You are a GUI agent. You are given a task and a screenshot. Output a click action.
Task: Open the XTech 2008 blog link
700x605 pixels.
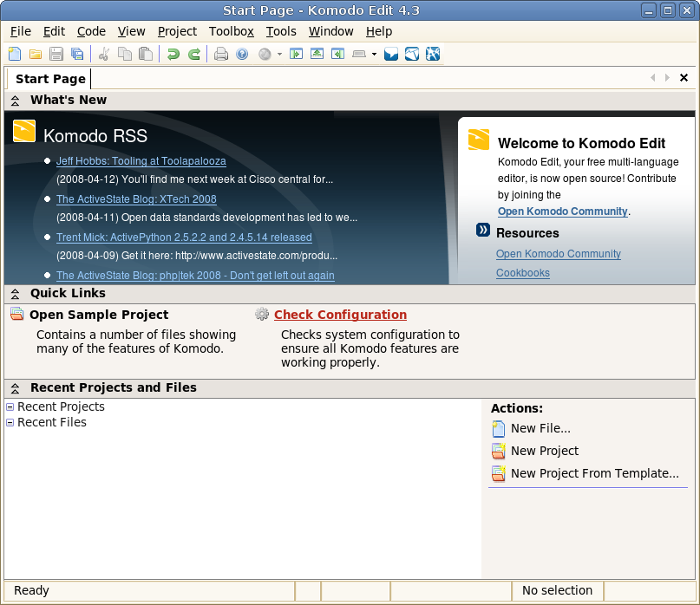[136, 199]
